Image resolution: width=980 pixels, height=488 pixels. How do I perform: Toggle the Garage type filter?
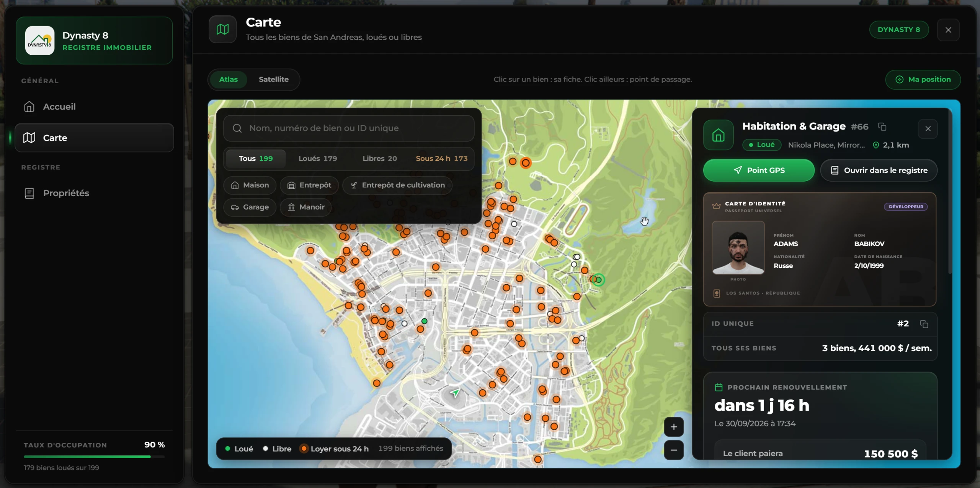pos(250,207)
